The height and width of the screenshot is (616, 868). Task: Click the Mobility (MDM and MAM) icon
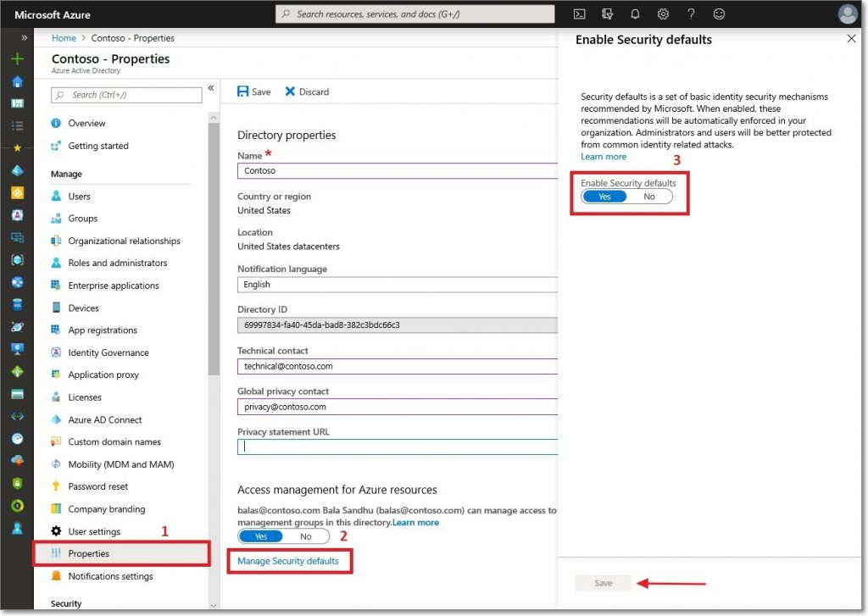click(56, 463)
